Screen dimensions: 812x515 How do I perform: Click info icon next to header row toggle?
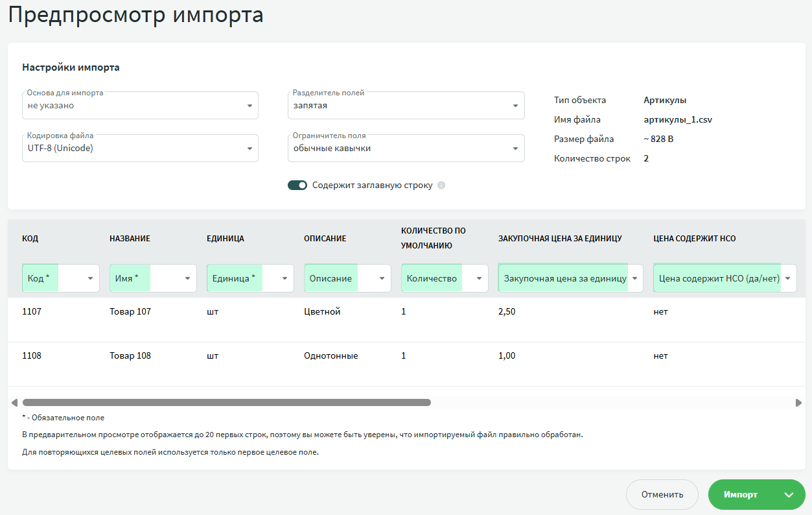click(x=441, y=186)
